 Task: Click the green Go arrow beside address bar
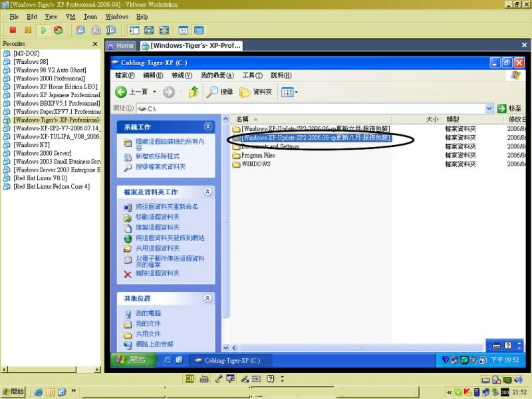pos(501,108)
